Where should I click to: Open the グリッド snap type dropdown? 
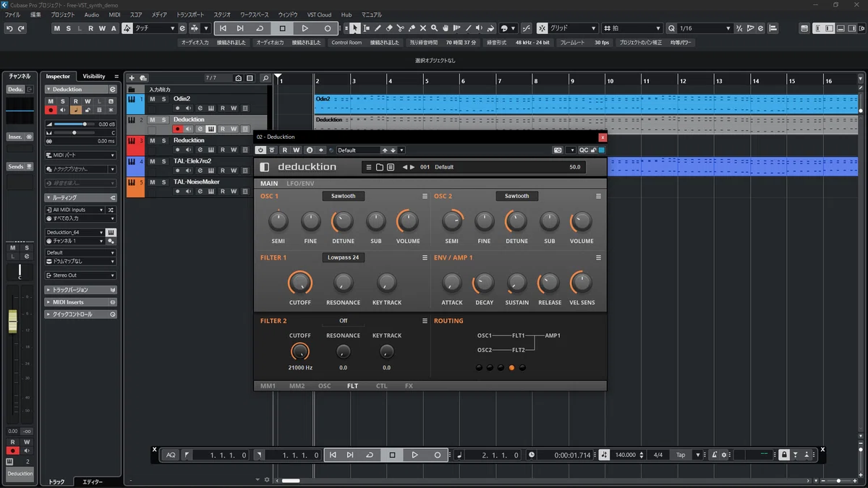point(573,28)
